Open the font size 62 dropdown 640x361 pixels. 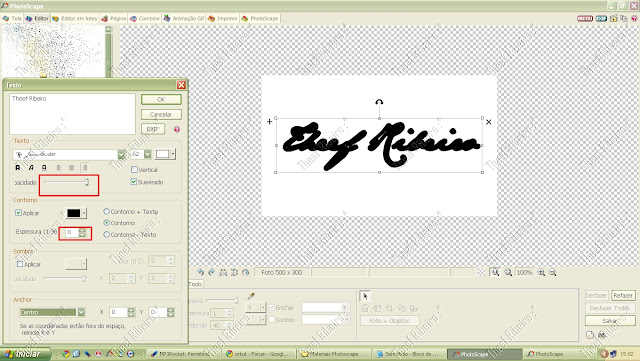click(148, 154)
